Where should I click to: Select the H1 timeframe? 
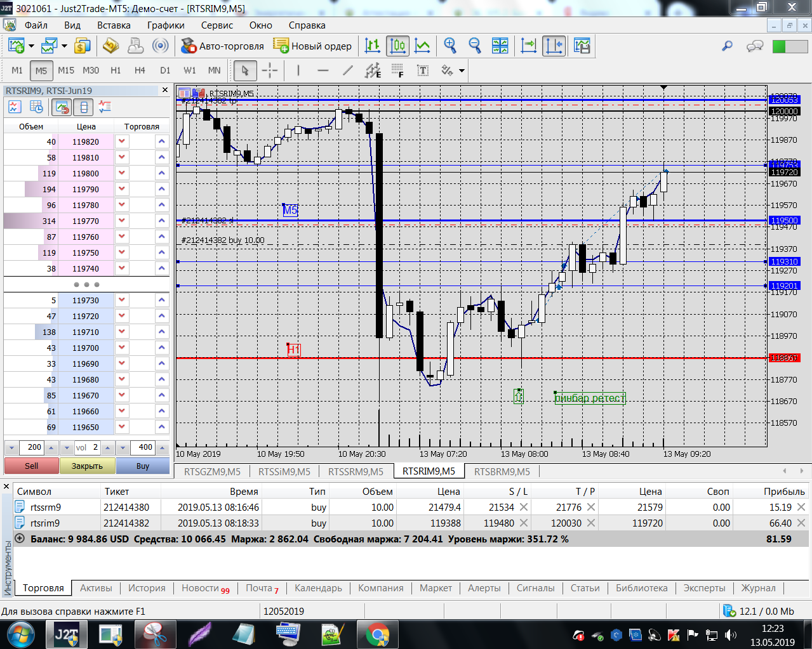(x=116, y=70)
